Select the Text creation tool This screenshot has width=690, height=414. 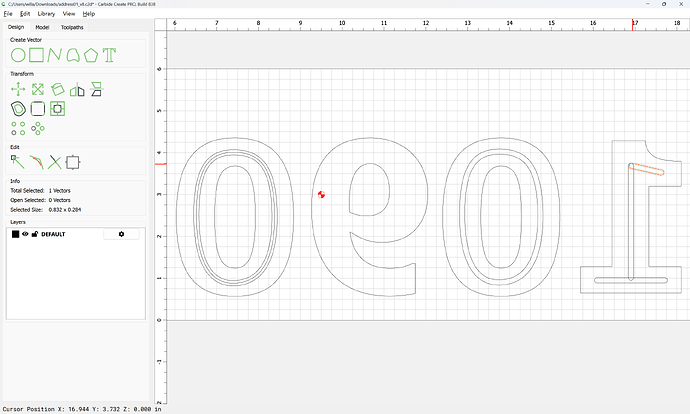(110, 54)
